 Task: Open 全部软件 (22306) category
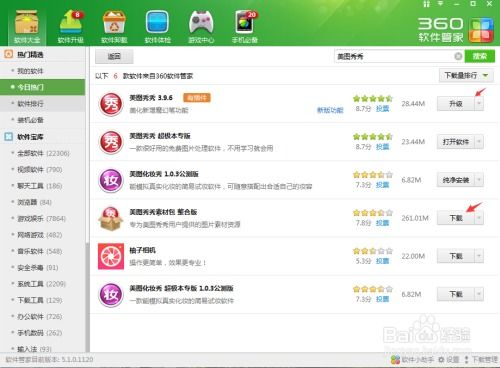[x=43, y=153]
